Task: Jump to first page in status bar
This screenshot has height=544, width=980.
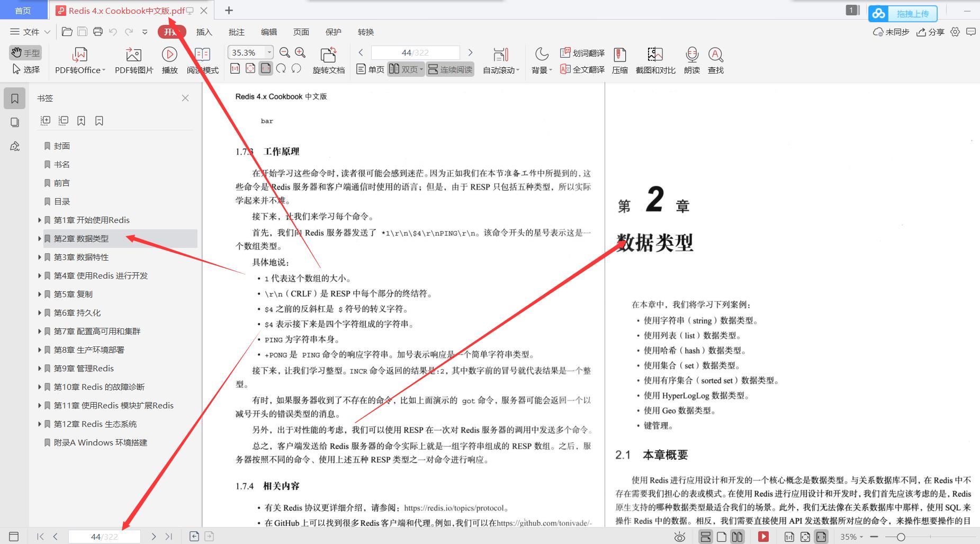Action: (40, 537)
